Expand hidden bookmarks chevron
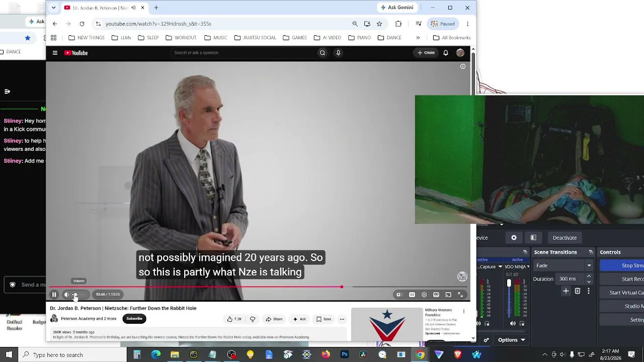Viewport: 644px width, 362px height. coord(418,38)
